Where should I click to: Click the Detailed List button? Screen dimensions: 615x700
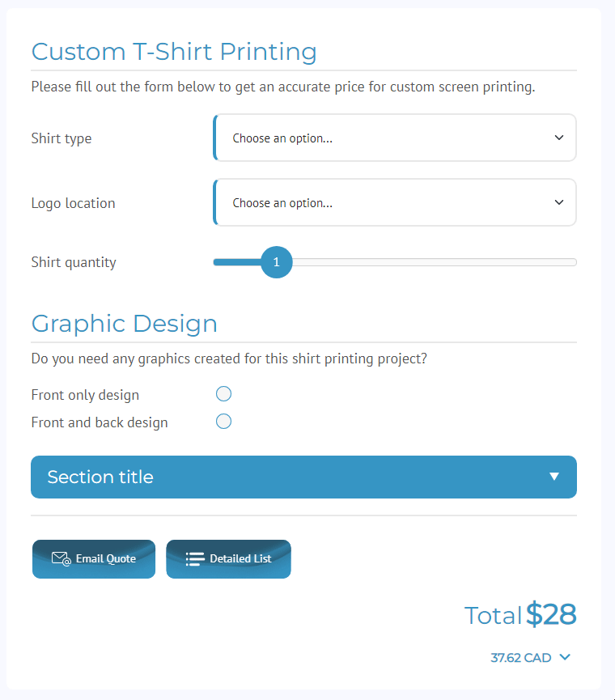tap(228, 559)
